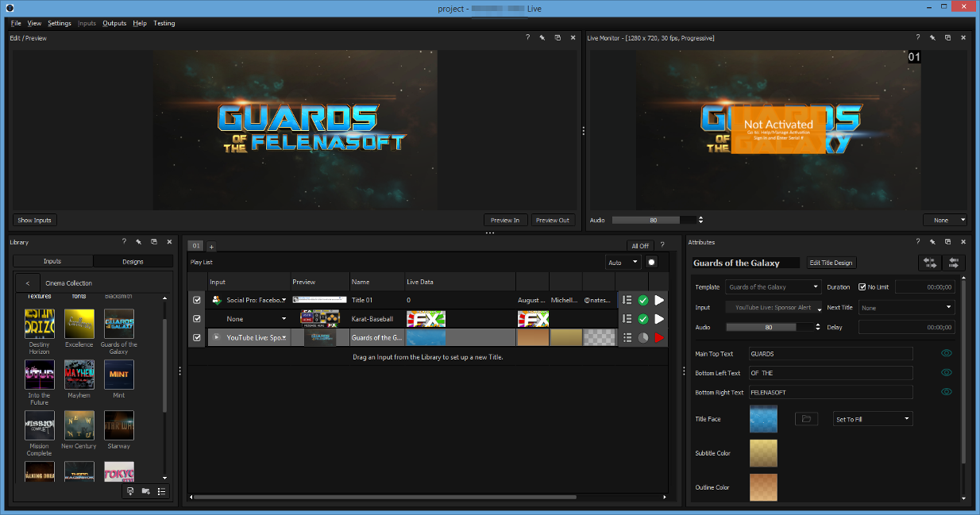
Task: Open the Auto playlist mode dropdown
Action: [623, 262]
